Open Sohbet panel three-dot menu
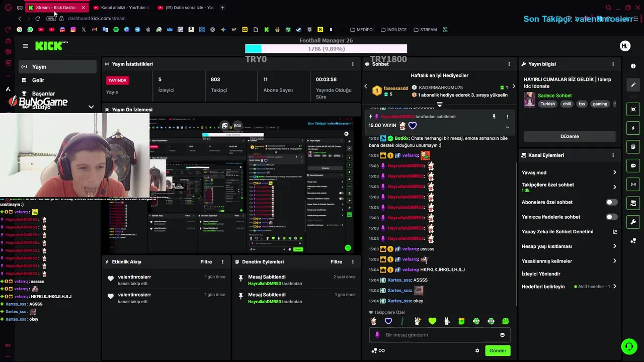 [509, 64]
